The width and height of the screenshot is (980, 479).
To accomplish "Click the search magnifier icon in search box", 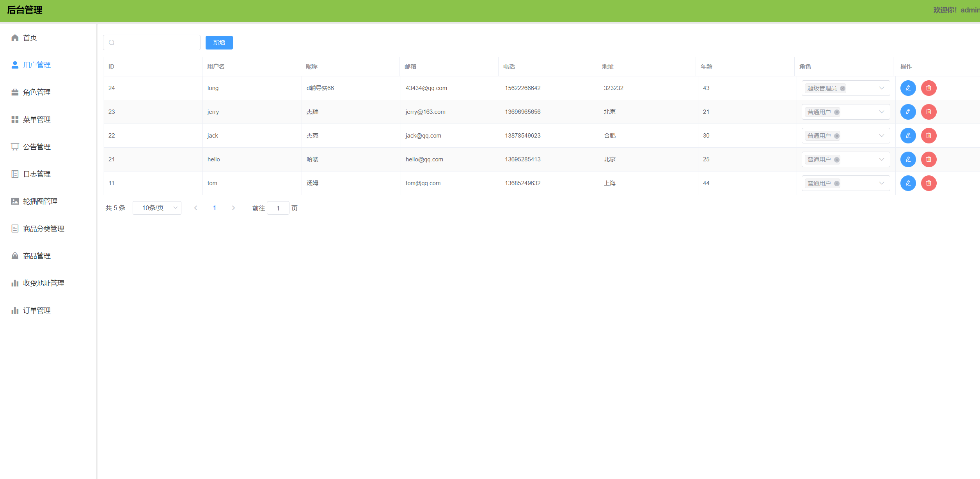I will (x=112, y=42).
